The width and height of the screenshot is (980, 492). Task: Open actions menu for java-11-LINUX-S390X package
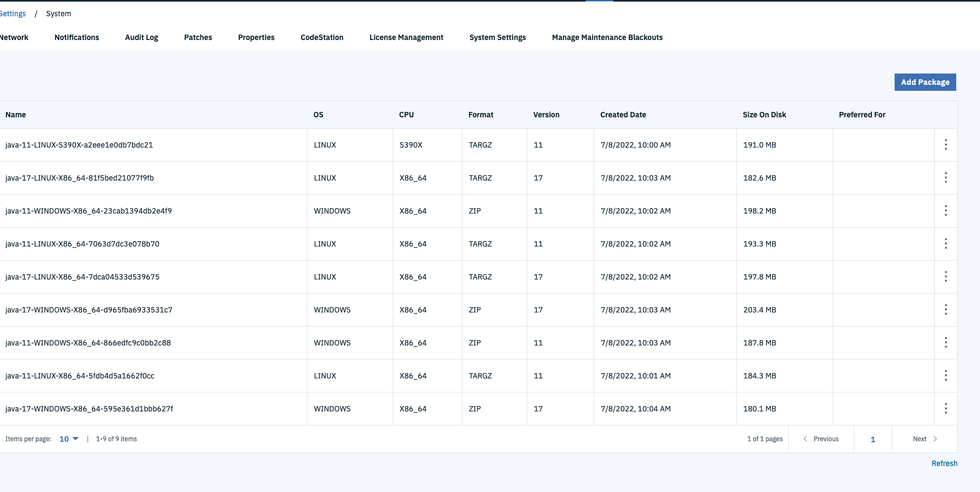click(x=945, y=144)
